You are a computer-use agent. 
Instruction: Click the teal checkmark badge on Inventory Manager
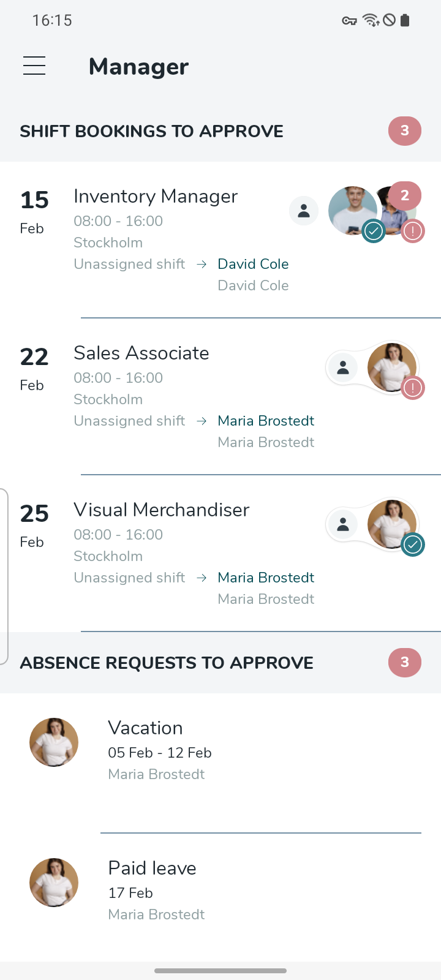pos(374,231)
